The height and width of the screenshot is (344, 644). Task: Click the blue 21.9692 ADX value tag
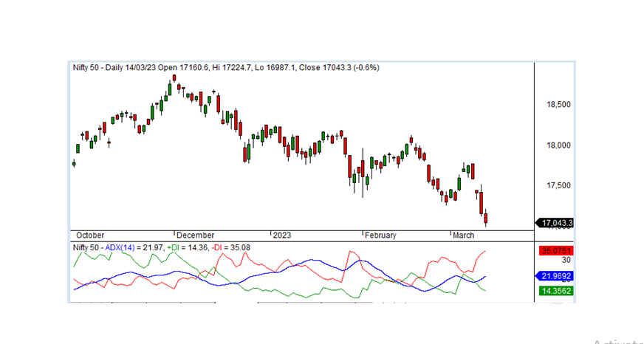coord(555,276)
